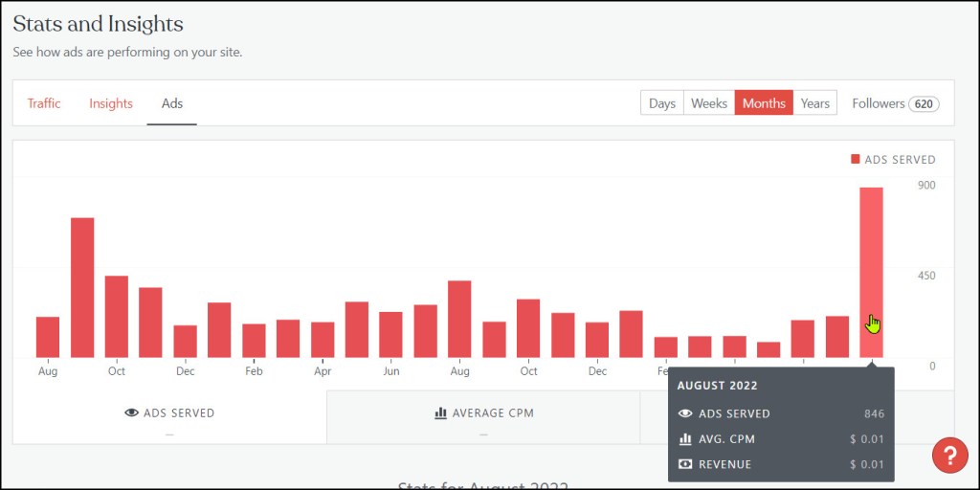Select the Average CPM summary tab
This screenshot has height=490, width=980.
click(483, 417)
